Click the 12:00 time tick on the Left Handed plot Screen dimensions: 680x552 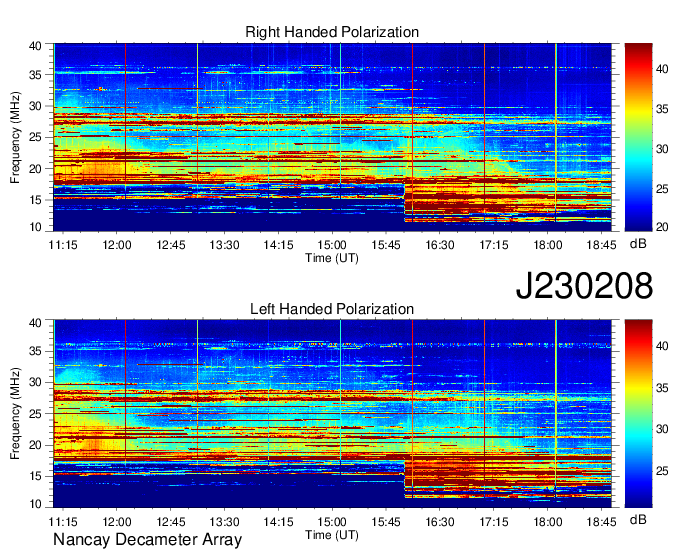[117, 522]
